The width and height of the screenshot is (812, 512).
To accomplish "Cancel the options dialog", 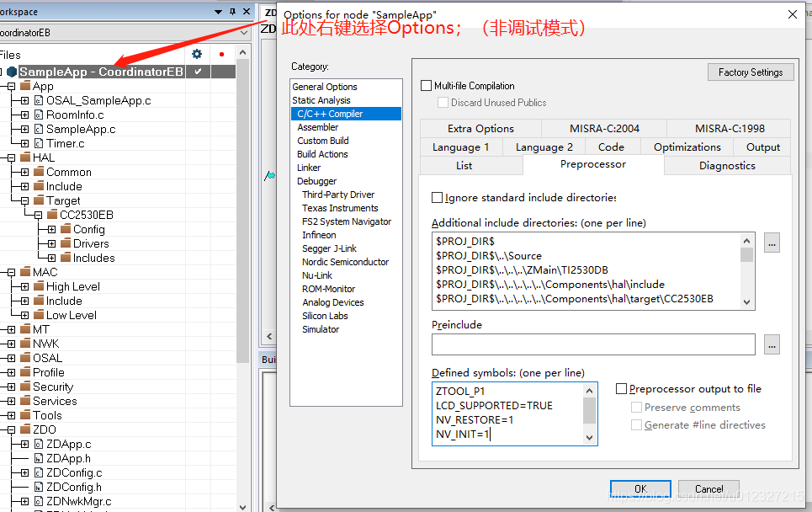I will pyautogui.click(x=709, y=488).
